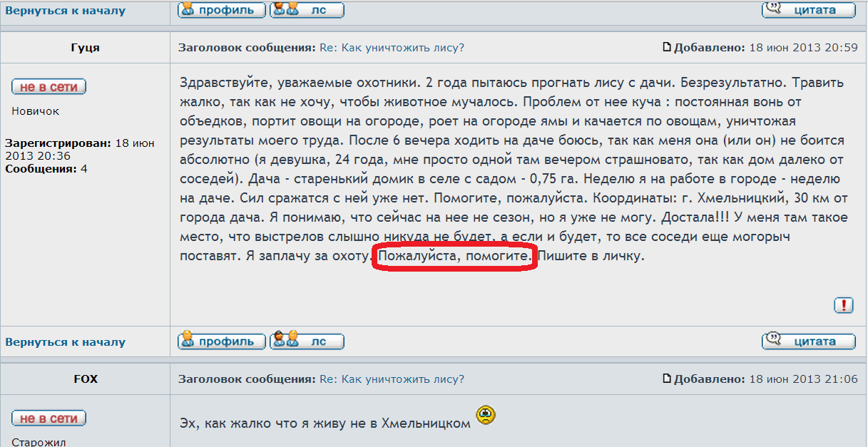Click post icon beside 18 июн 2013 21:06
The width and height of the screenshot is (868, 447).
[x=667, y=379]
